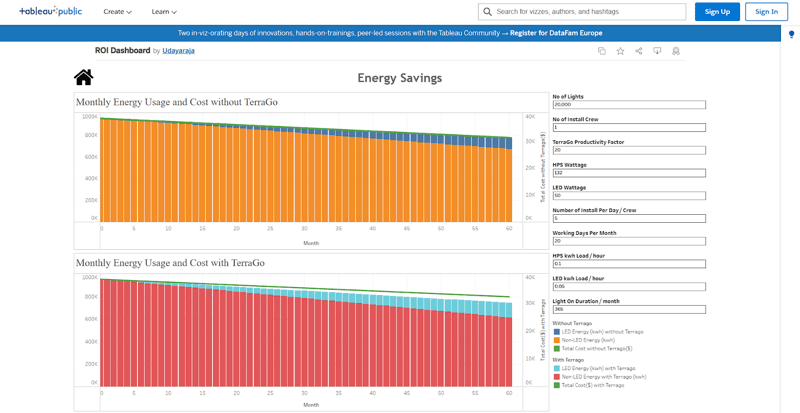Click the blue lightbulb icon at right edge
Viewport: 800px width, 413px height.
pos(792,35)
